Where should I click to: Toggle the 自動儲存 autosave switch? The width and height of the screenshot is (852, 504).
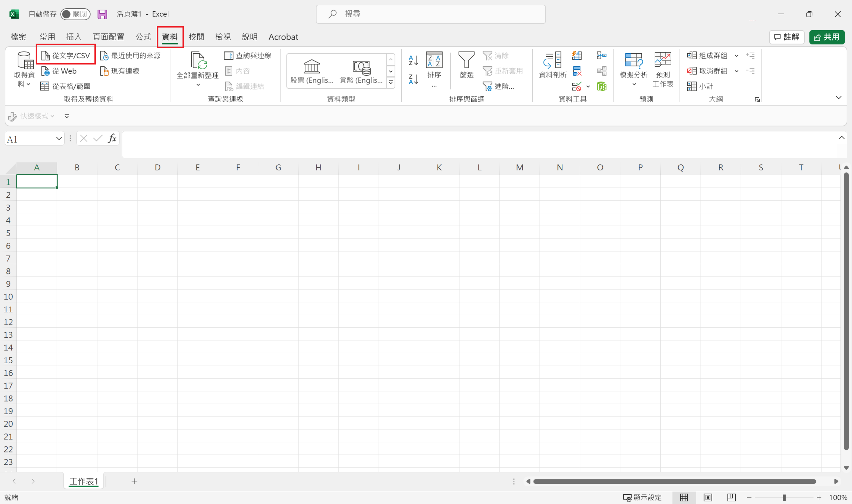[x=75, y=14]
